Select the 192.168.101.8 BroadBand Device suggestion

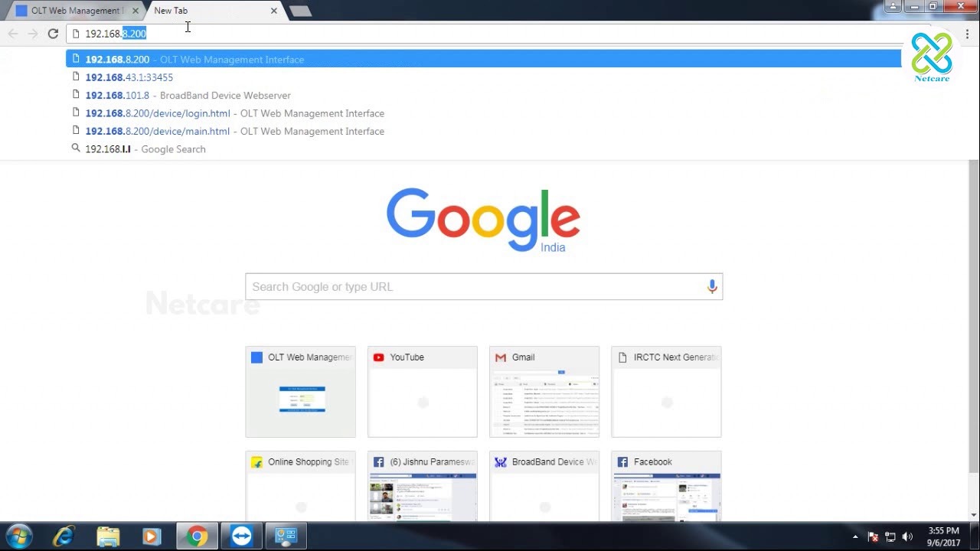point(188,96)
